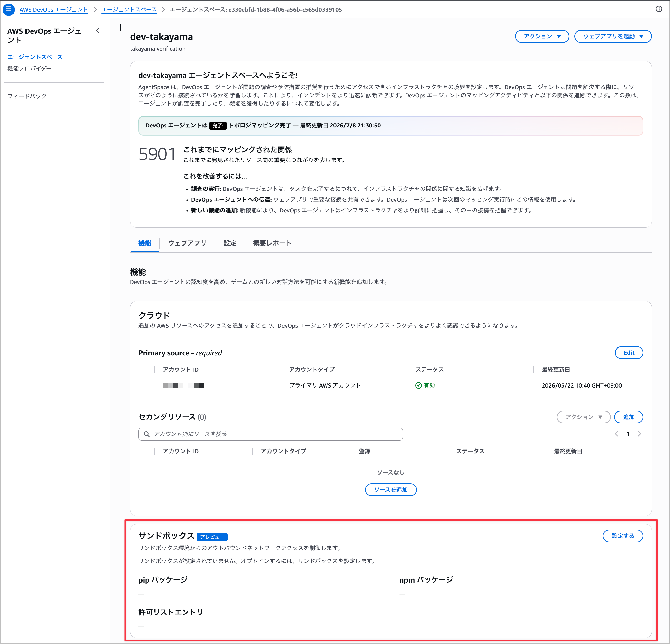The width and height of the screenshot is (670, 644).
Task: Go to next page of secondary sources
Action: tap(639, 434)
